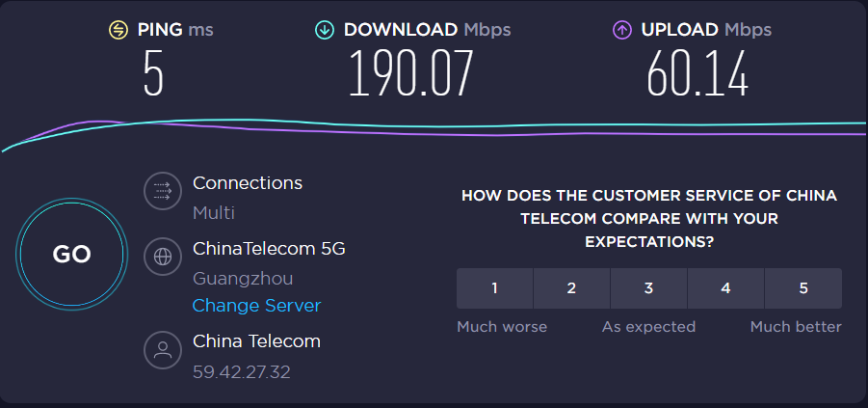Click the ping result value 5
The image size is (868, 408).
[x=153, y=74]
